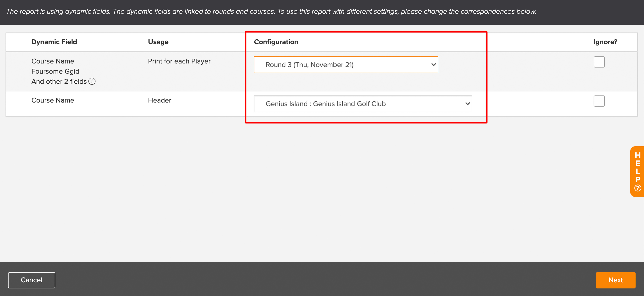The image size is (644, 296).
Task: Tick Ignore checkbox for the Header row
Action: (x=599, y=101)
